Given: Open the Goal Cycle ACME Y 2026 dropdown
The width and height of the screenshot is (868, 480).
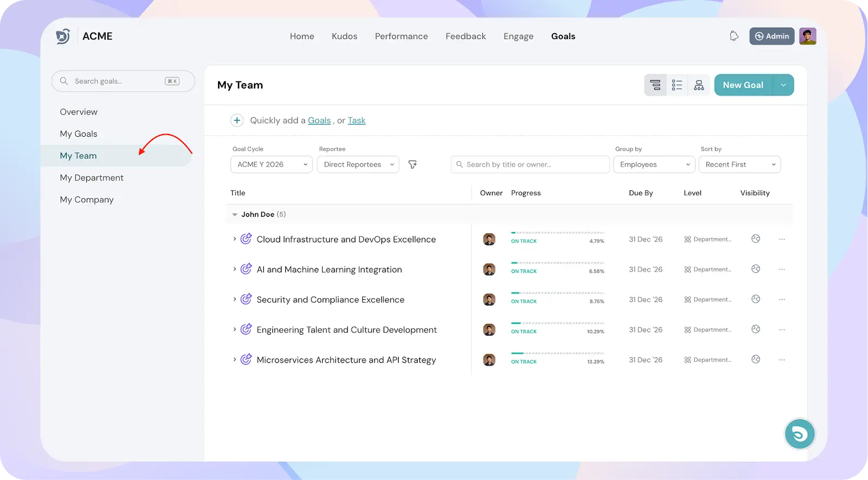Looking at the screenshot, I should click(x=271, y=164).
